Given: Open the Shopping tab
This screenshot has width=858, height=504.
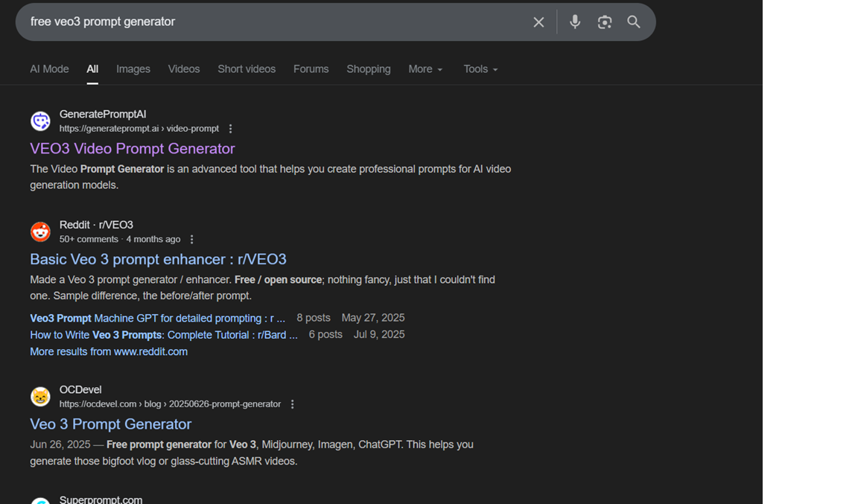Looking at the screenshot, I should coord(368,69).
